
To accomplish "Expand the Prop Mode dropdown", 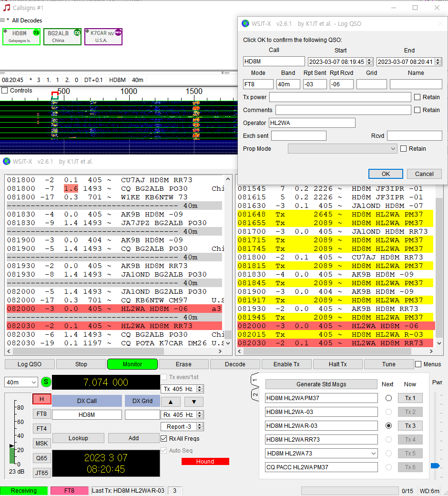I will (342, 149).
